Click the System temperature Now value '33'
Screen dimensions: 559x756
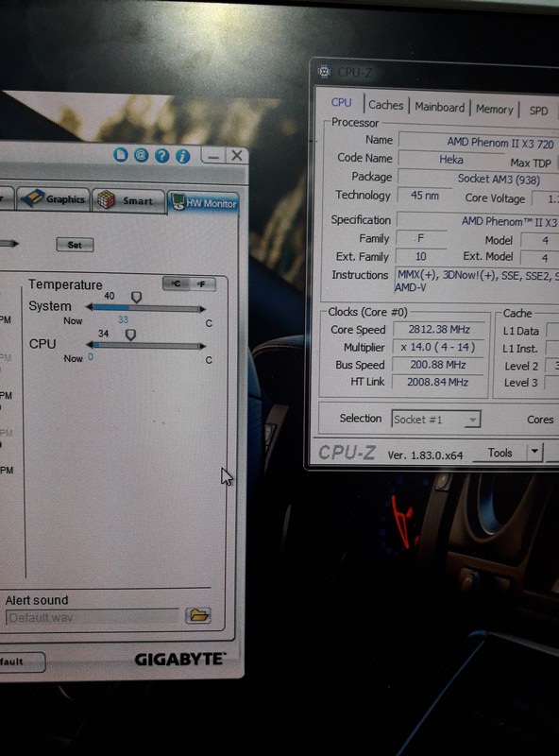[x=123, y=319]
